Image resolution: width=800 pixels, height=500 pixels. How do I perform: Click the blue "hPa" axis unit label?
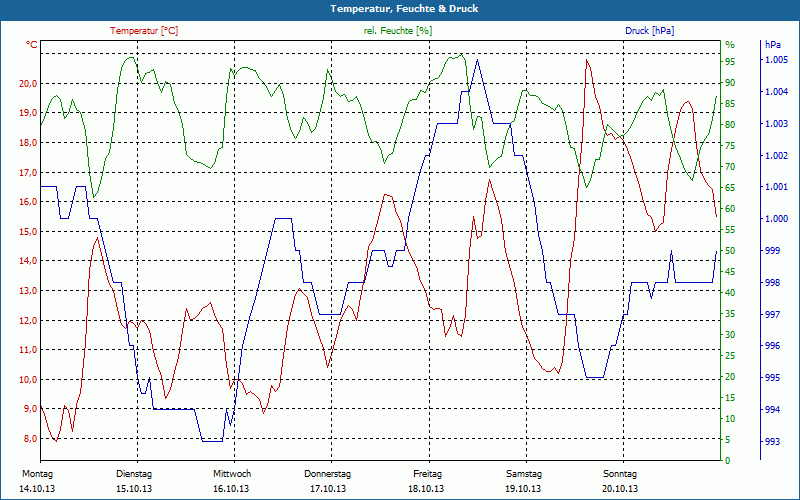point(773,45)
